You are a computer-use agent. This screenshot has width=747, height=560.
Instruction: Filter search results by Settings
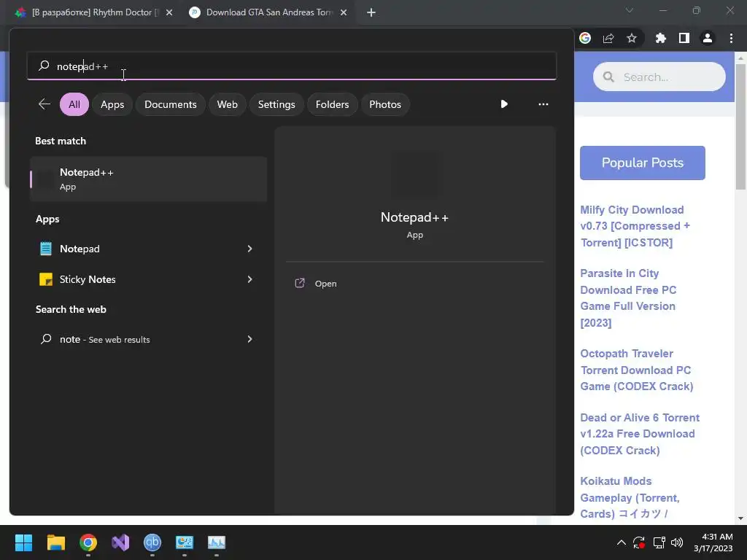276,104
